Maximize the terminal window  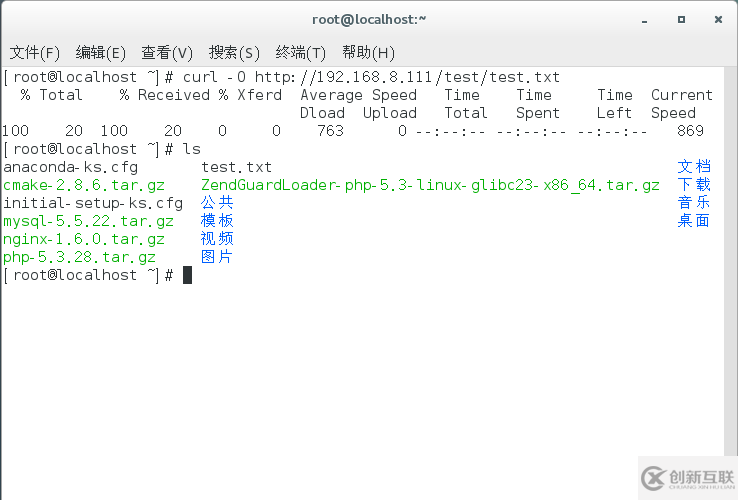(x=681, y=19)
